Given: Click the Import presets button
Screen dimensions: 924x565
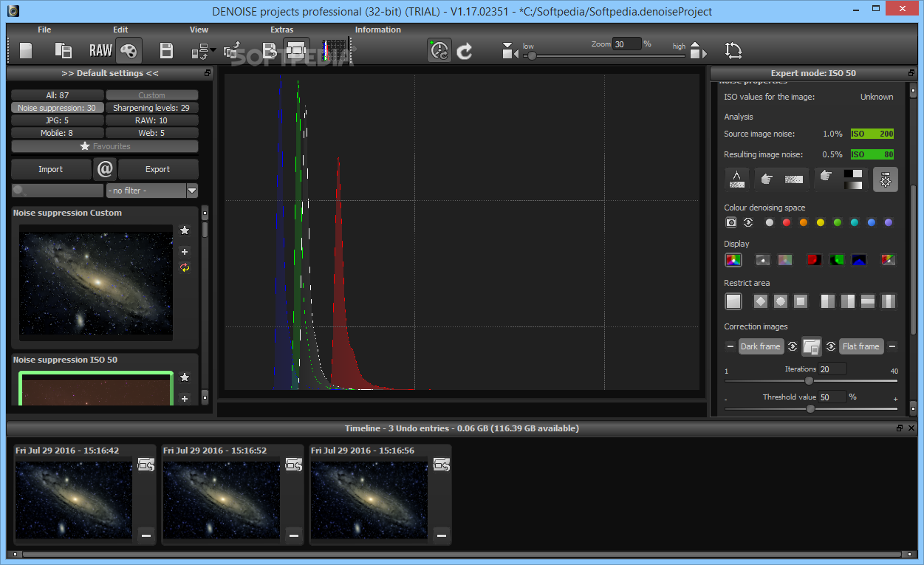Looking at the screenshot, I should [51, 169].
